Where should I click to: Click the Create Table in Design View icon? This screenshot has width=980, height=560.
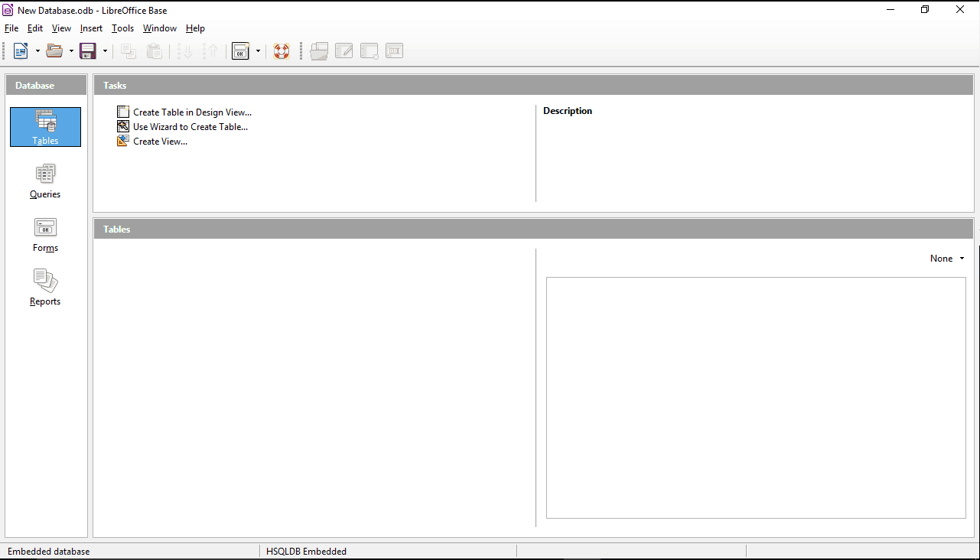[123, 112]
